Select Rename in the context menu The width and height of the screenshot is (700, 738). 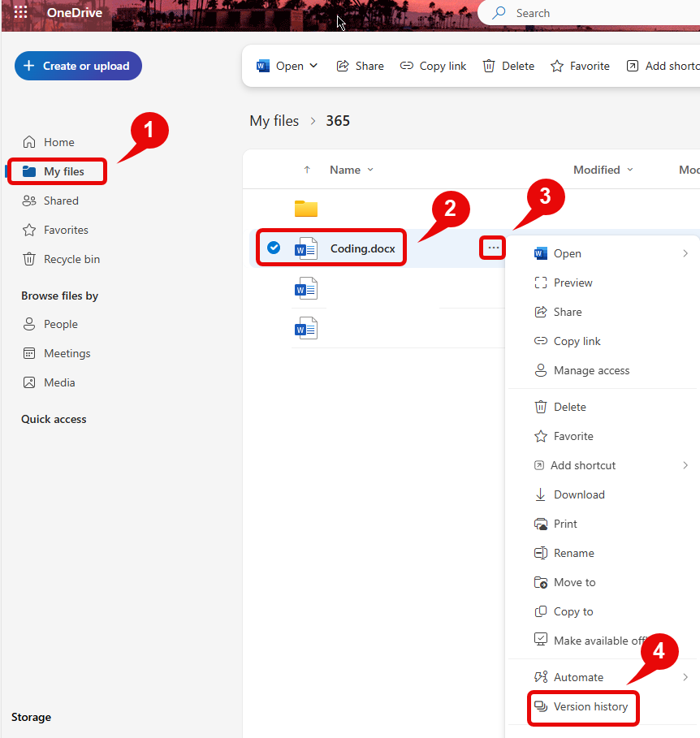click(573, 553)
